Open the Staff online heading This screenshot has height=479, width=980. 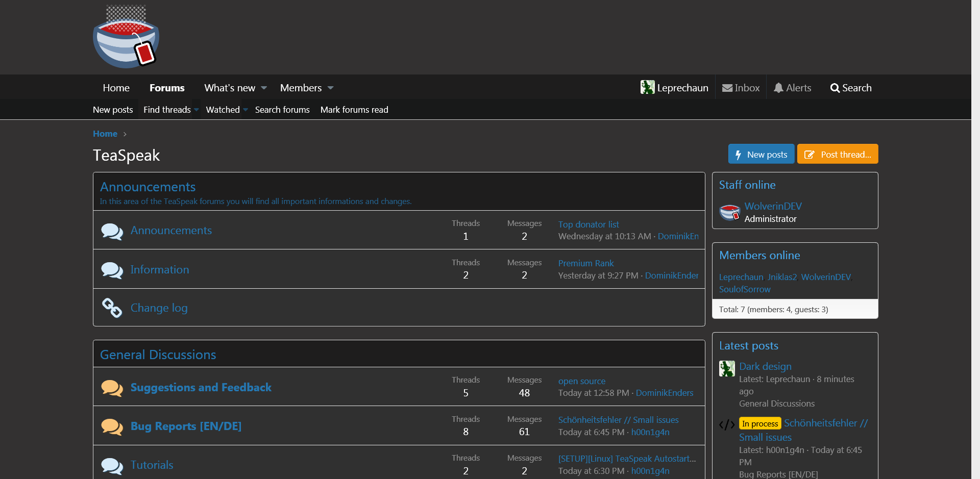[747, 185]
